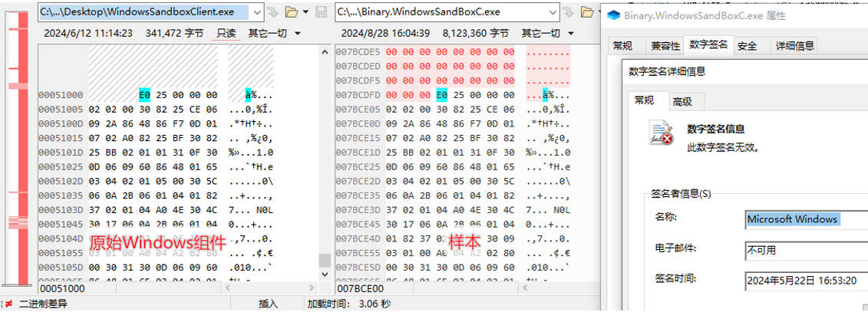868x312 pixels.
Task: Click the red difference overview map thumbnail
Action: pos(18,146)
